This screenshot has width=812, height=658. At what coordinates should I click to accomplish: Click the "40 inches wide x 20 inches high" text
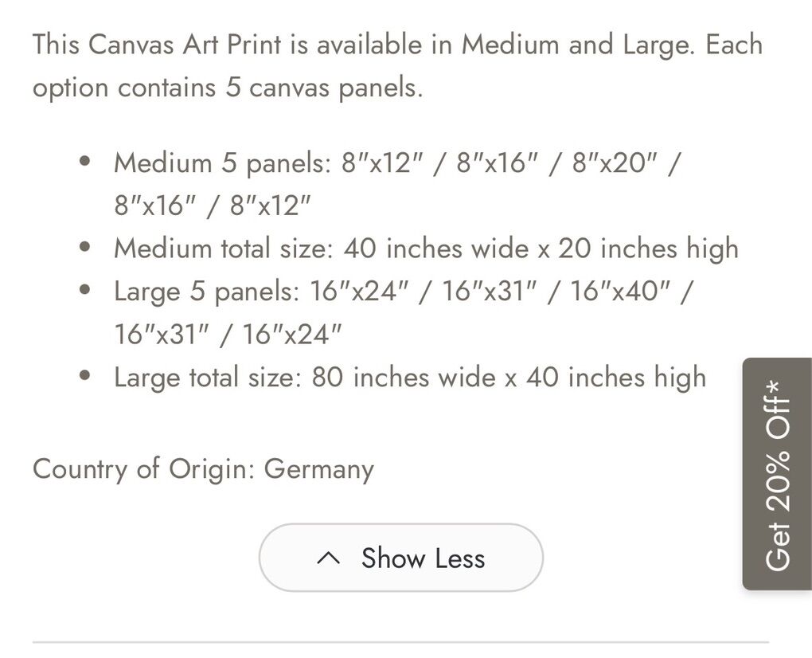541,249
